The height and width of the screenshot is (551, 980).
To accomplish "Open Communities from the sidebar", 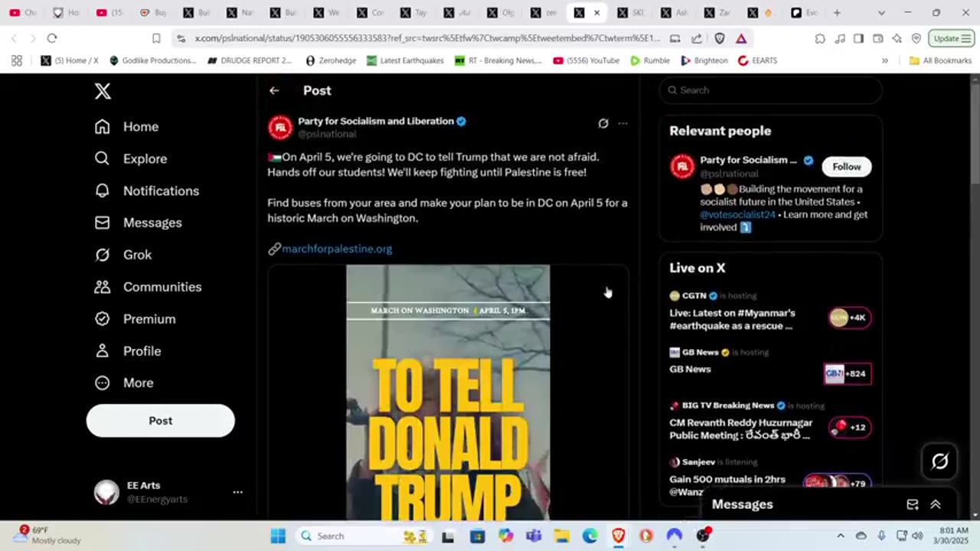I will point(148,287).
